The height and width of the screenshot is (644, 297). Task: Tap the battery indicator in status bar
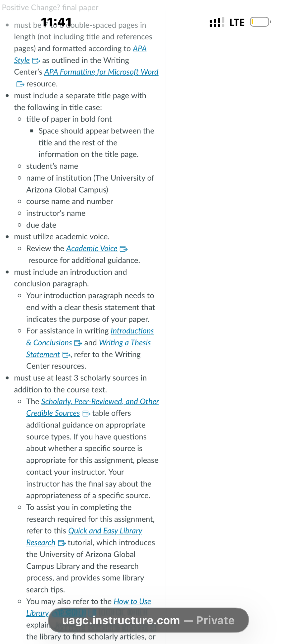(x=261, y=22)
